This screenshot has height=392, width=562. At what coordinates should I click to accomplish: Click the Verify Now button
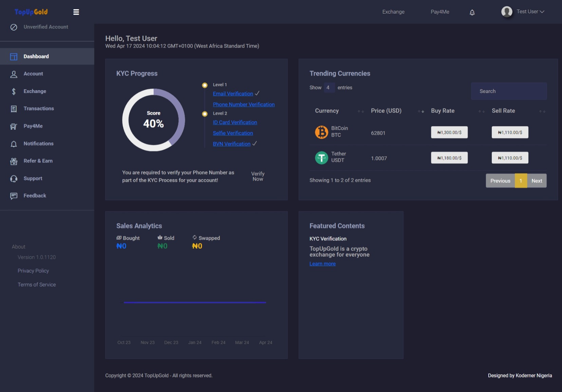(x=258, y=176)
